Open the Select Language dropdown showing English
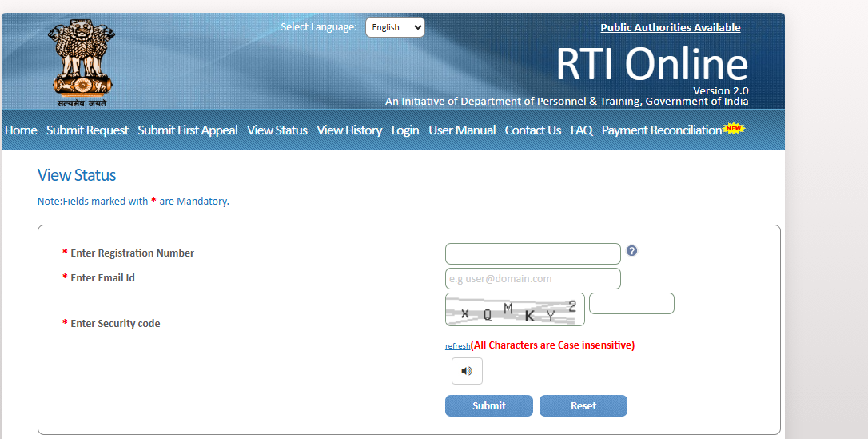The height and width of the screenshot is (439, 868). [395, 27]
